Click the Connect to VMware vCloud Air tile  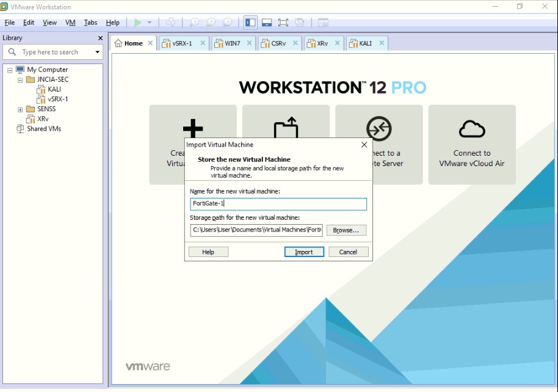point(472,145)
